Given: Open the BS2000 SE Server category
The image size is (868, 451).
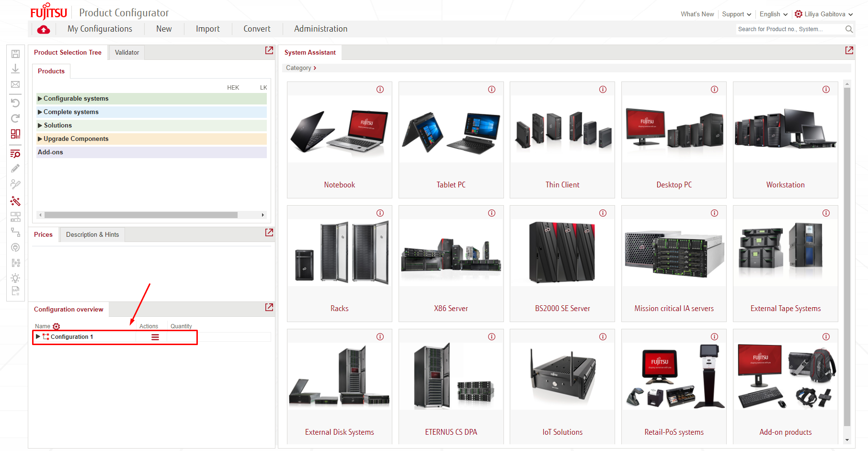Looking at the screenshot, I should (x=562, y=264).
